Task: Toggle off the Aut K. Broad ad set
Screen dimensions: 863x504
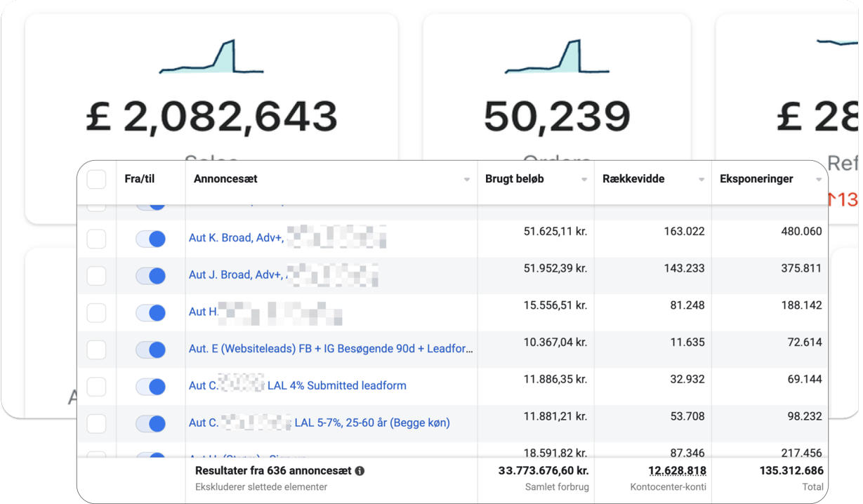Action: (150, 239)
